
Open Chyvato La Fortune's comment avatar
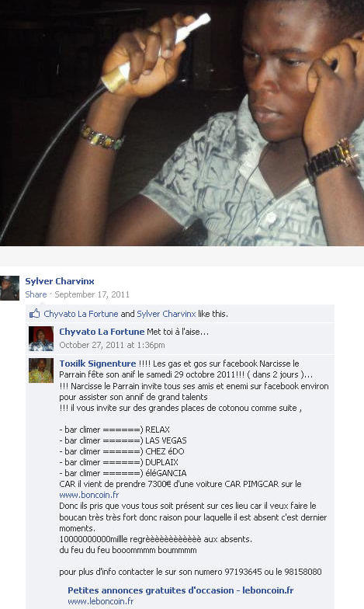41,339
